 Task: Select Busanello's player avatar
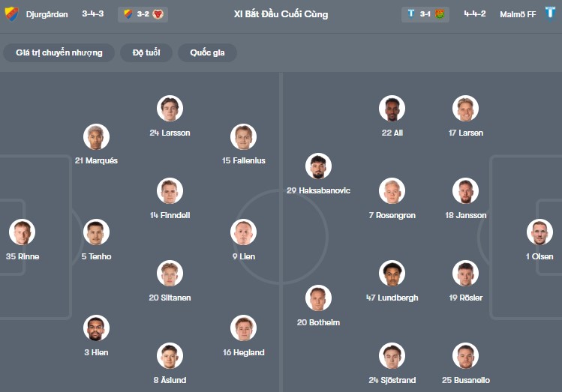click(x=465, y=356)
